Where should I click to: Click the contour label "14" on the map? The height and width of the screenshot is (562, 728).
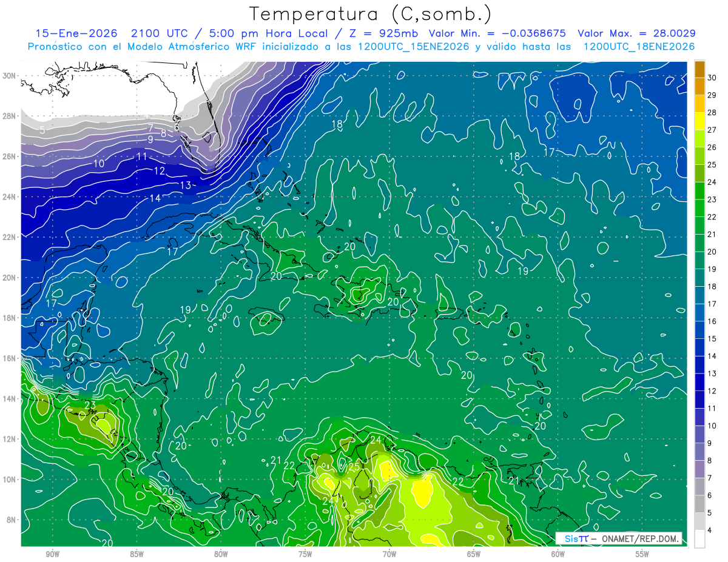coord(155,198)
